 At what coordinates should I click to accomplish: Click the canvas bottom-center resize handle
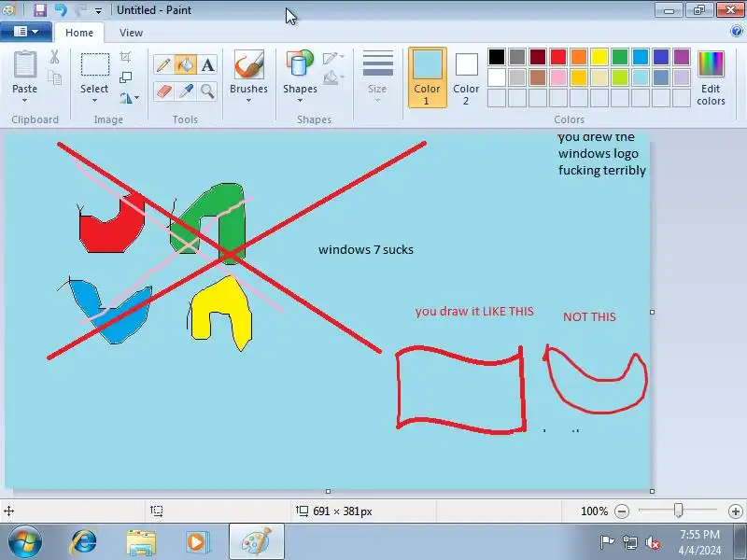[x=328, y=491]
